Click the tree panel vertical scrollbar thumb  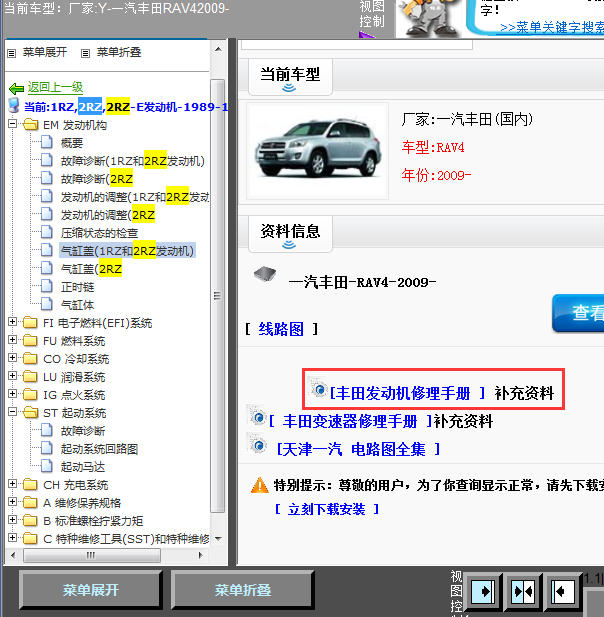pyautogui.click(x=218, y=296)
